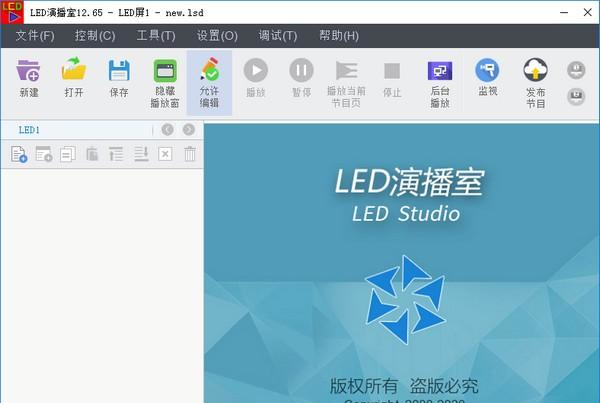Open the 控制(C) menu
600x403 pixels.
tap(95, 36)
